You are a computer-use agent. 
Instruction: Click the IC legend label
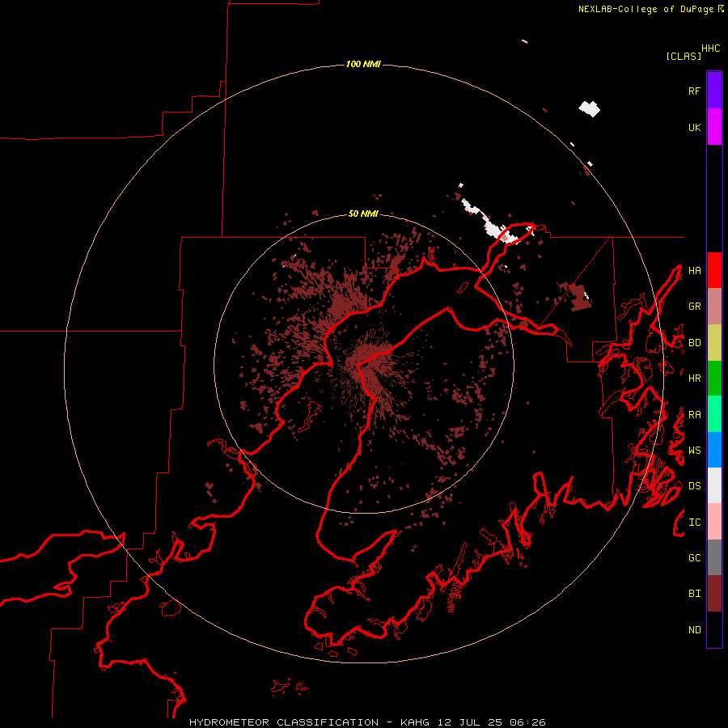click(694, 523)
